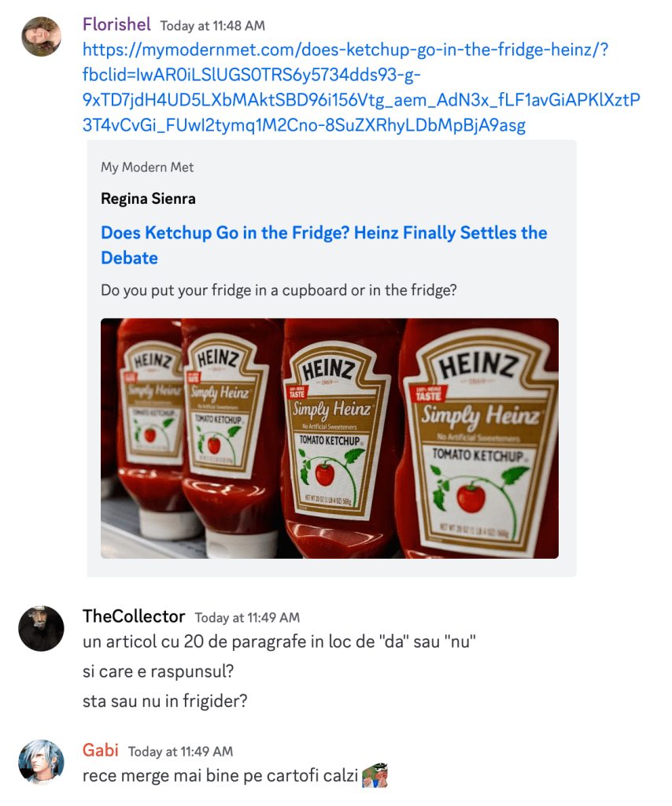Click Gabi's message about 'cartofi calzi'
This screenshot has width=672, height=806.
[x=220, y=776]
